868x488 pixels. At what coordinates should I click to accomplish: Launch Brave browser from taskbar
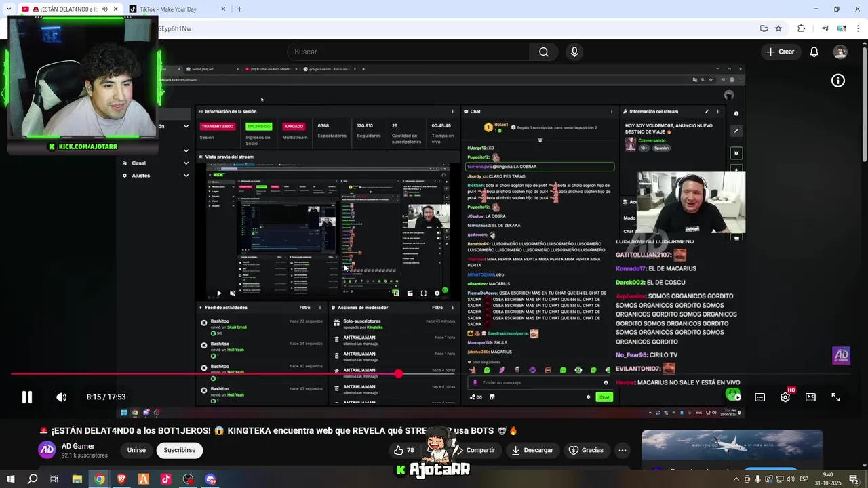pyautogui.click(x=121, y=479)
